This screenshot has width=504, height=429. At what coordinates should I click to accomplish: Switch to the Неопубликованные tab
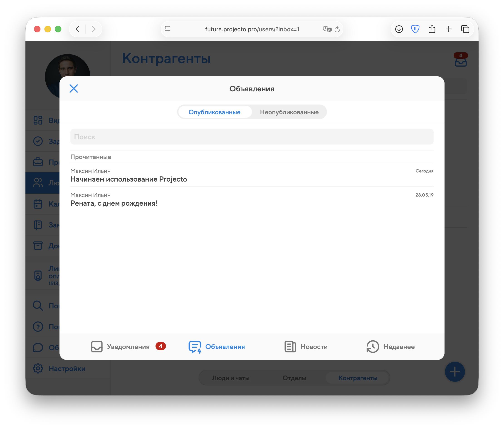289,112
